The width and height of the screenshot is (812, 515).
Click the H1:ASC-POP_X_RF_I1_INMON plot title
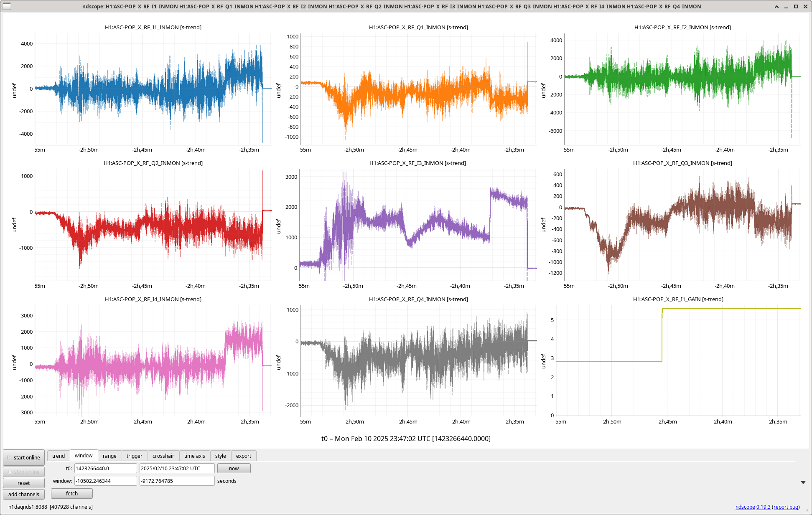pyautogui.click(x=153, y=27)
